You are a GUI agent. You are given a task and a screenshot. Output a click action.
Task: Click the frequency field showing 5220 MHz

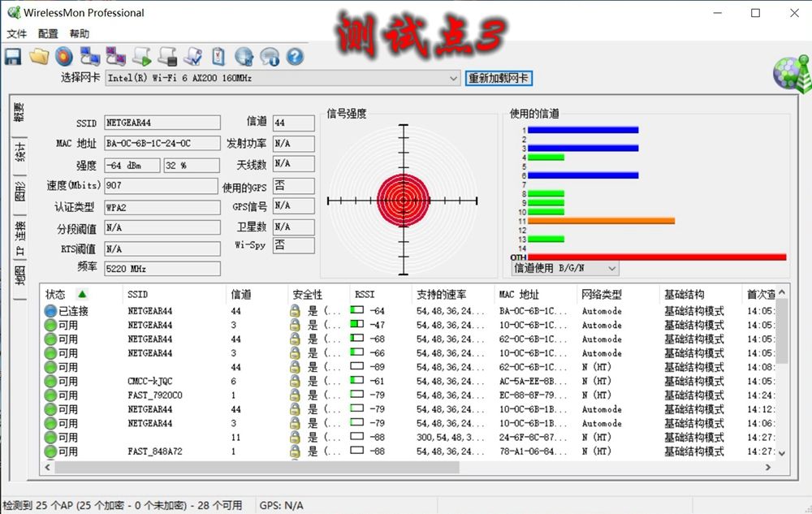(162, 269)
